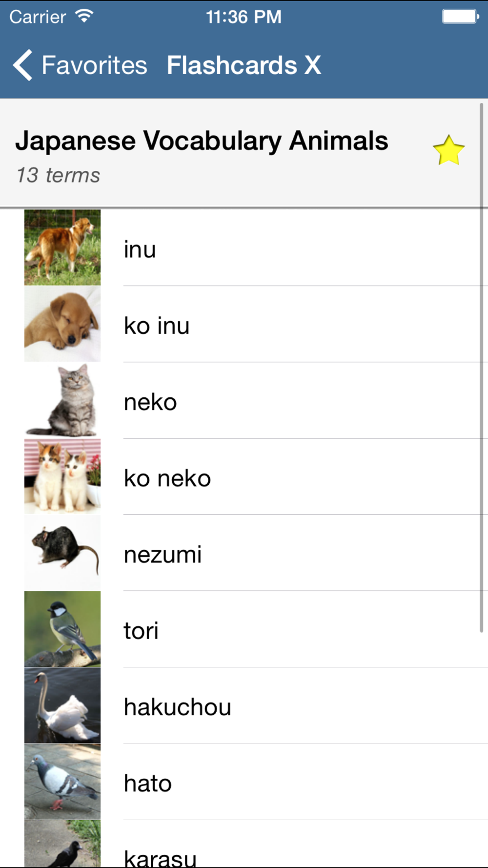The height and width of the screenshot is (868, 488).
Task: Tap the Wi-Fi status icon
Action: tap(84, 17)
